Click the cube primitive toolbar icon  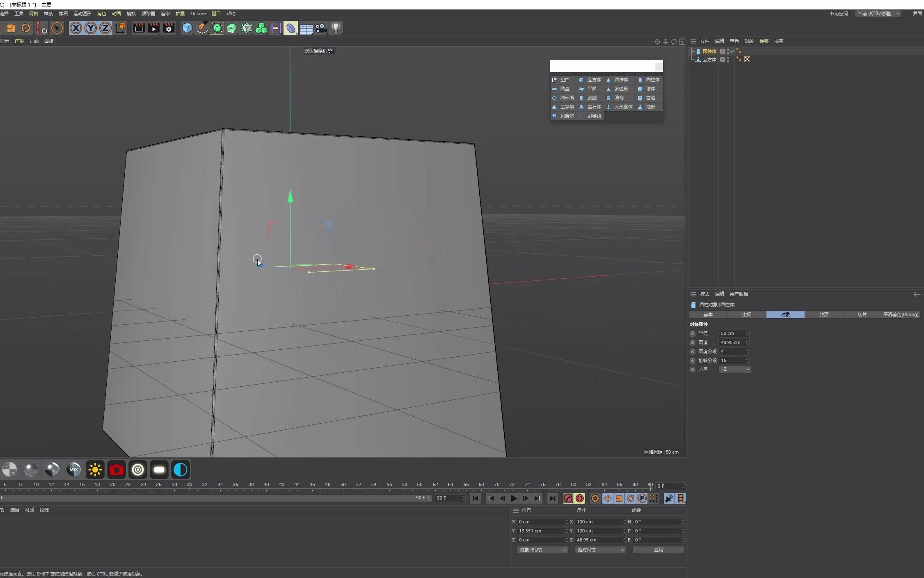tap(187, 28)
